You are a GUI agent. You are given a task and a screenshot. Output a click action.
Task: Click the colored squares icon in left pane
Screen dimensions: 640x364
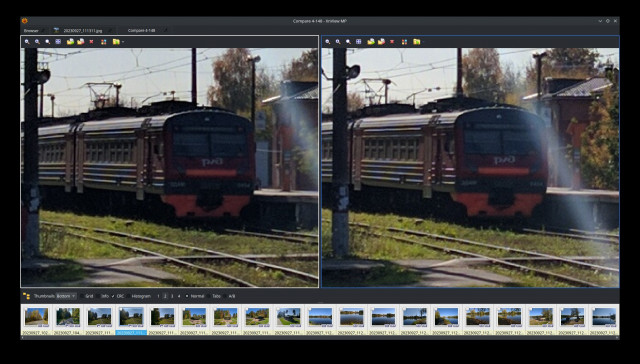pos(104,42)
